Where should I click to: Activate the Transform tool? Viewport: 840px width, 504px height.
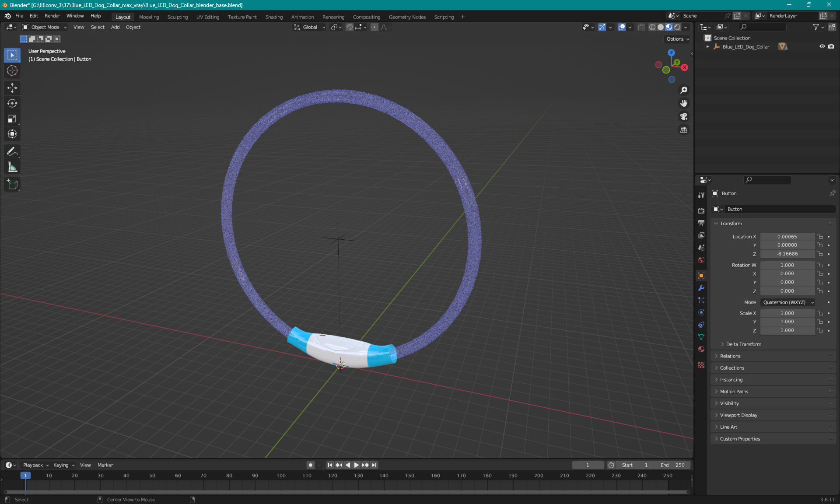12,134
